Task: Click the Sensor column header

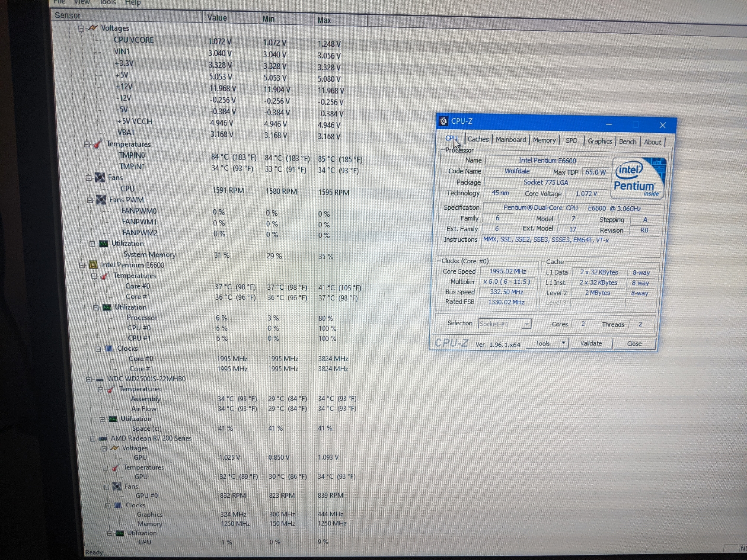Action: pos(128,16)
